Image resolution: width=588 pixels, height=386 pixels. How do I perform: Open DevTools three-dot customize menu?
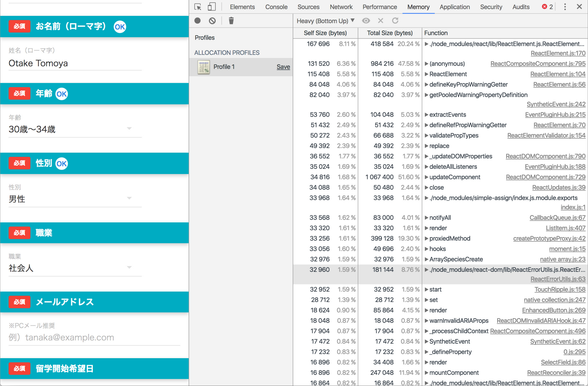tap(565, 7)
